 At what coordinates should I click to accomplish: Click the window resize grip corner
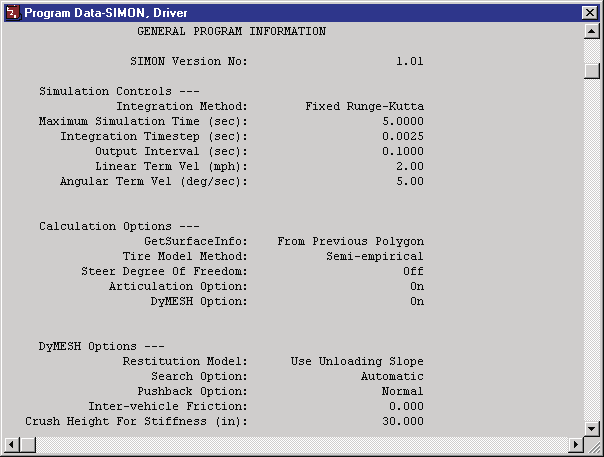click(592, 445)
